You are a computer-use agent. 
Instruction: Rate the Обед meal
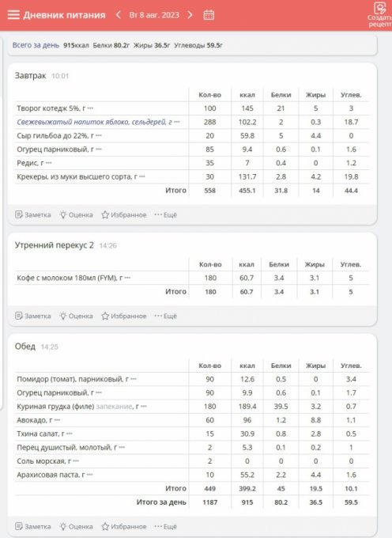[x=76, y=526]
